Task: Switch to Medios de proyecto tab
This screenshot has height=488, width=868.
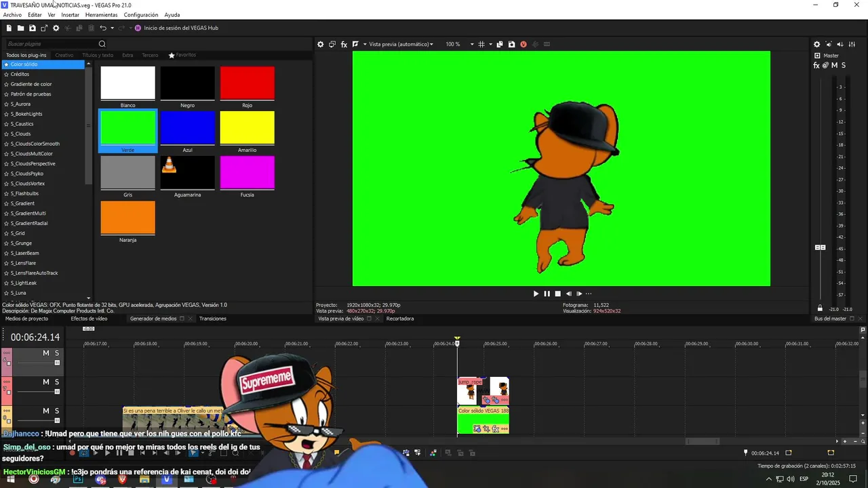Action: 27,319
